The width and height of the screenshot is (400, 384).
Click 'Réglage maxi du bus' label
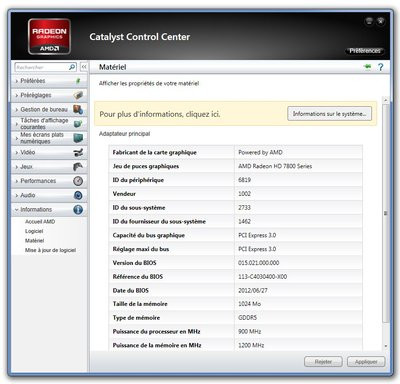tap(141, 249)
